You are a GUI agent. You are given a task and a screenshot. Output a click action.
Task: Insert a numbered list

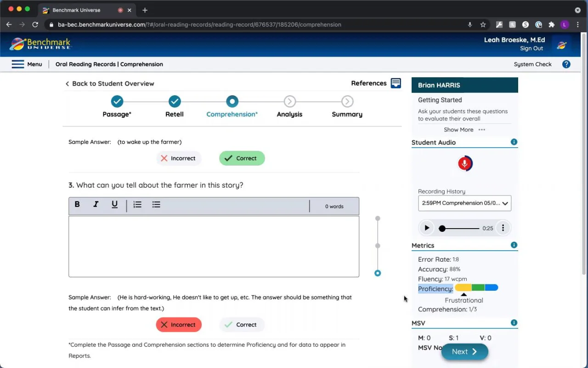(x=137, y=205)
